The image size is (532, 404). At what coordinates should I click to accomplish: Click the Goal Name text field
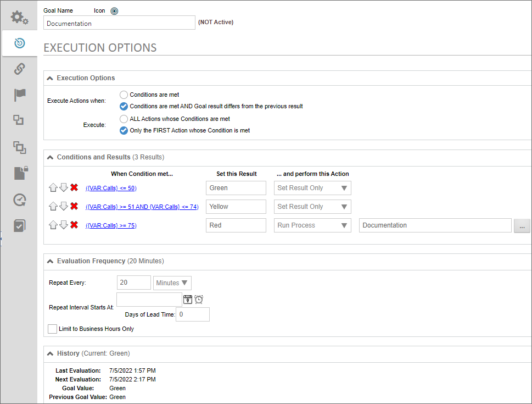pyautogui.click(x=119, y=23)
